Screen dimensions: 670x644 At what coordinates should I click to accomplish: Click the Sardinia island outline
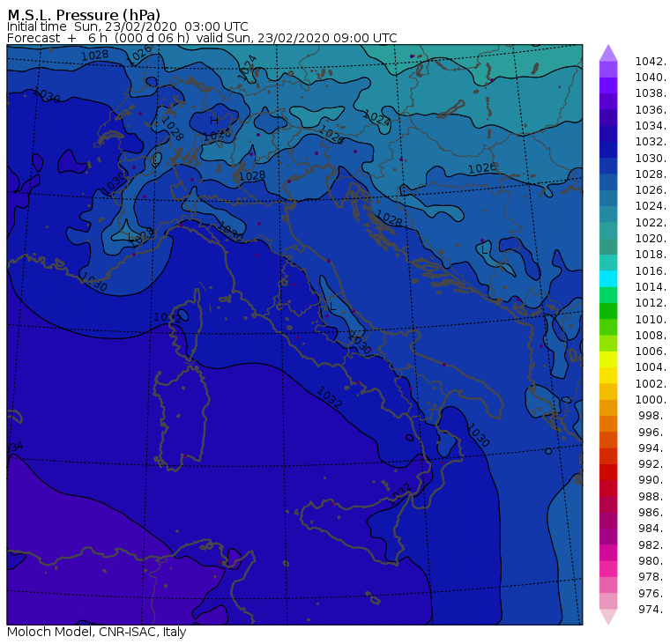(182, 418)
